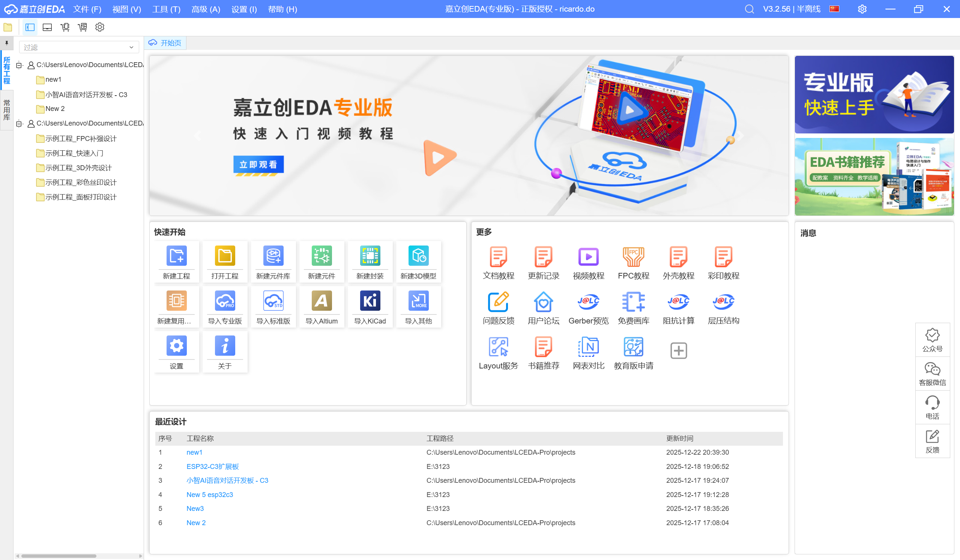Image resolution: width=960 pixels, height=560 pixels.
Task: Open the 阻抗计算 impedance calculator icon
Action: click(x=678, y=302)
